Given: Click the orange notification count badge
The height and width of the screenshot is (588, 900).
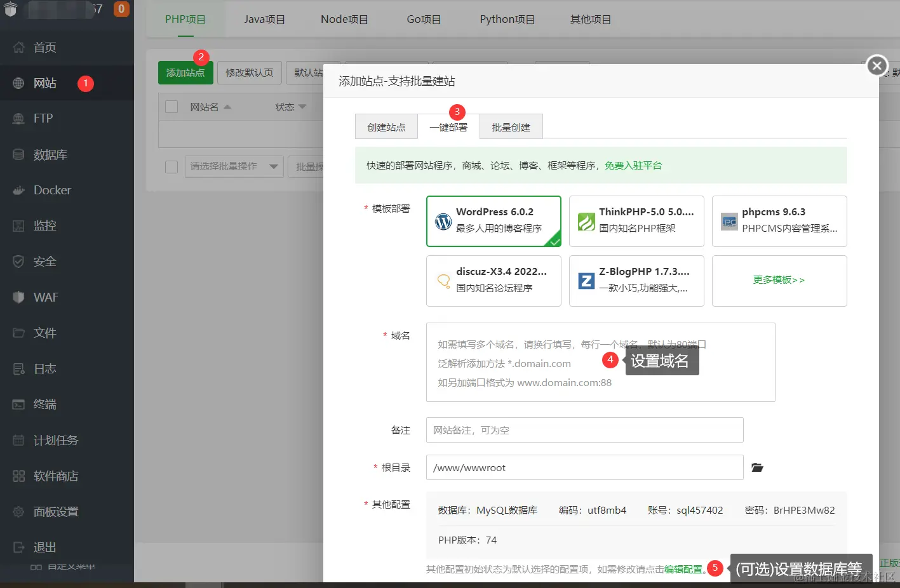Looking at the screenshot, I should (x=121, y=9).
